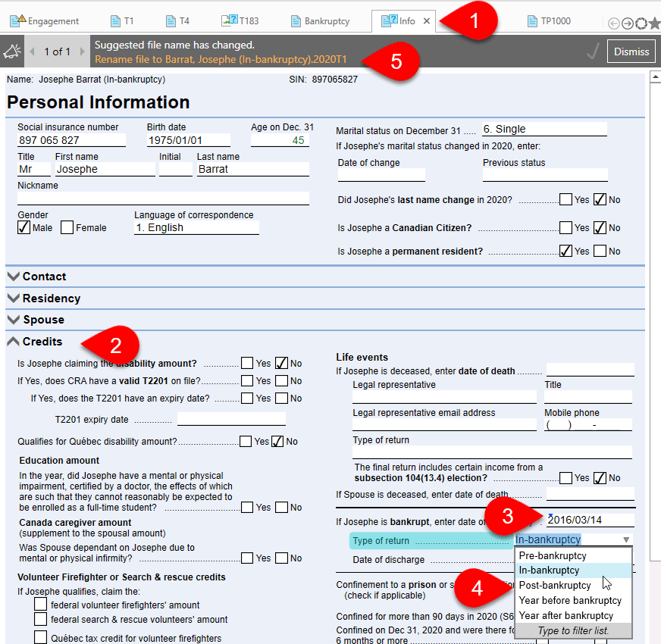
Task: Click Life events Type of return field
Action: pyautogui.click(x=492, y=452)
